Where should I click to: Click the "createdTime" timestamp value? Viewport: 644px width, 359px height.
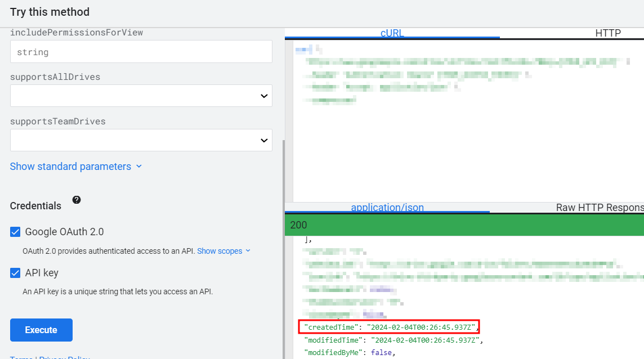coord(421,327)
